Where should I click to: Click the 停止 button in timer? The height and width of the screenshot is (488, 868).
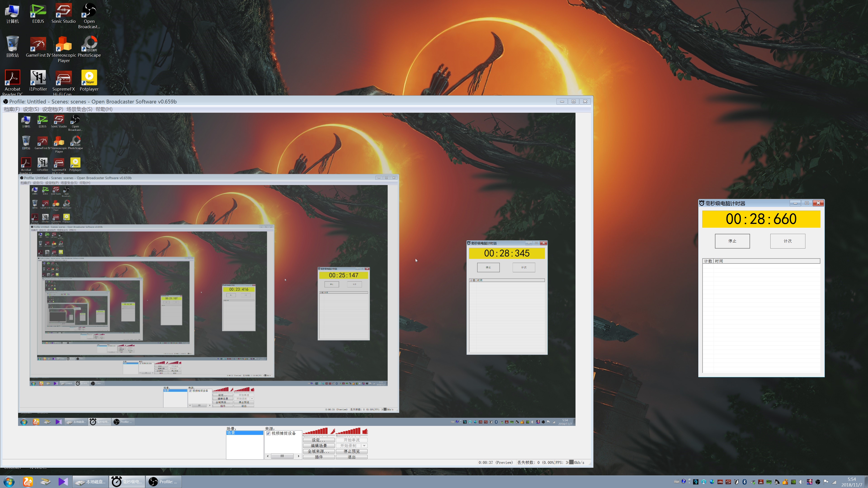(x=732, y=241)
